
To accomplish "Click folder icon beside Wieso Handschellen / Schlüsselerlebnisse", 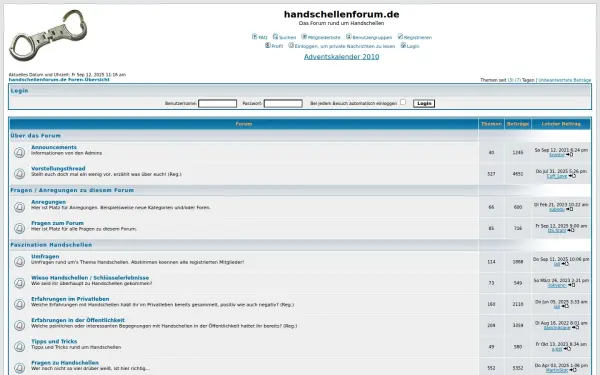I will pos(20,283).
